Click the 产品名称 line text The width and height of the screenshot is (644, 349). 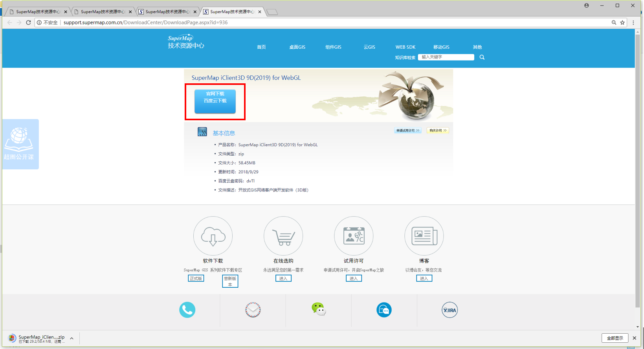268,145
